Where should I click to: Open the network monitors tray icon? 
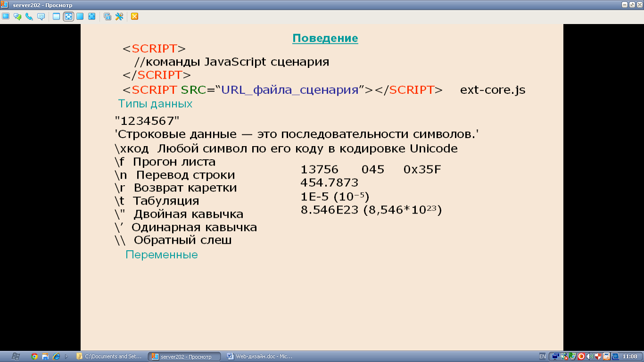556,356
